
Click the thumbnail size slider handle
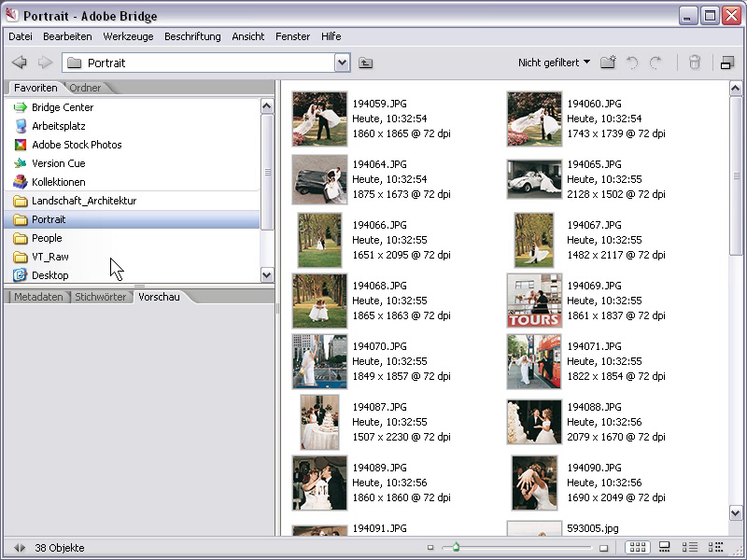pyautogui.click(x=456, y=547)
